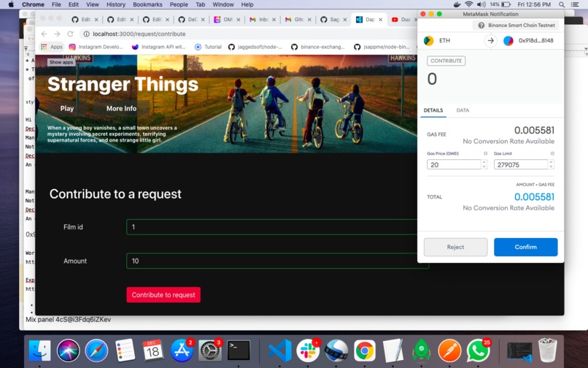588x368 pixels.
Task: Reload the page with the refresh icon
Action: [x=70, y=34]
